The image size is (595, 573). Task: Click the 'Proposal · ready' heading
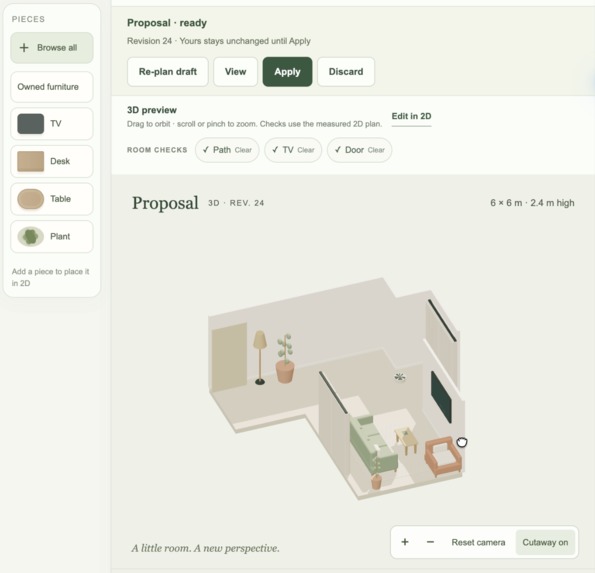click(x=167, y=23)
